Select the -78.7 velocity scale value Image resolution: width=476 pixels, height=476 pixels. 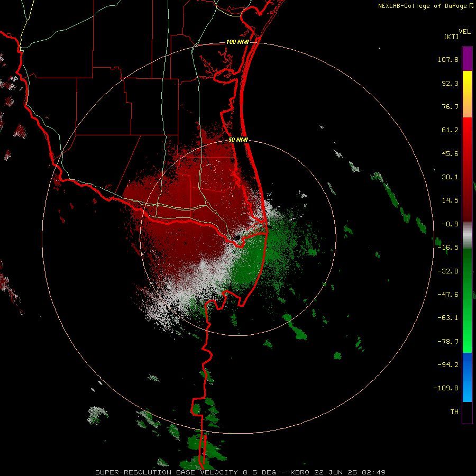tap(448, 342)
